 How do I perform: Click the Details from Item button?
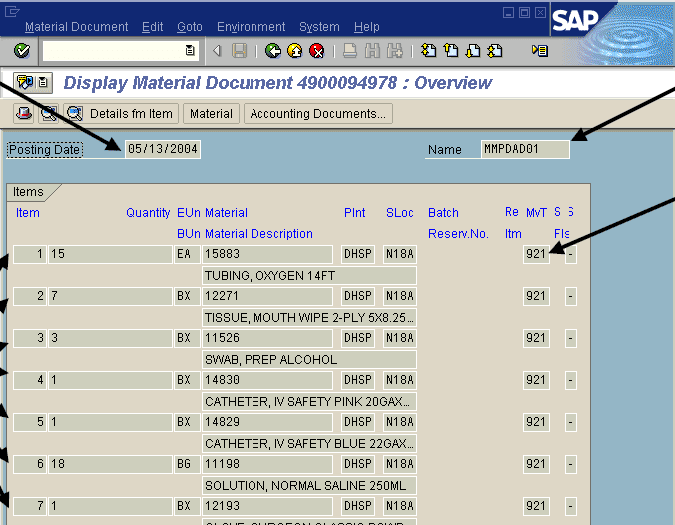click(121, 114)
